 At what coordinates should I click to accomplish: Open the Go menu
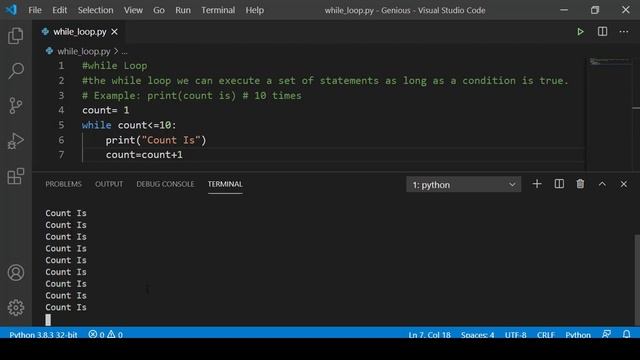tap(159, 10)
